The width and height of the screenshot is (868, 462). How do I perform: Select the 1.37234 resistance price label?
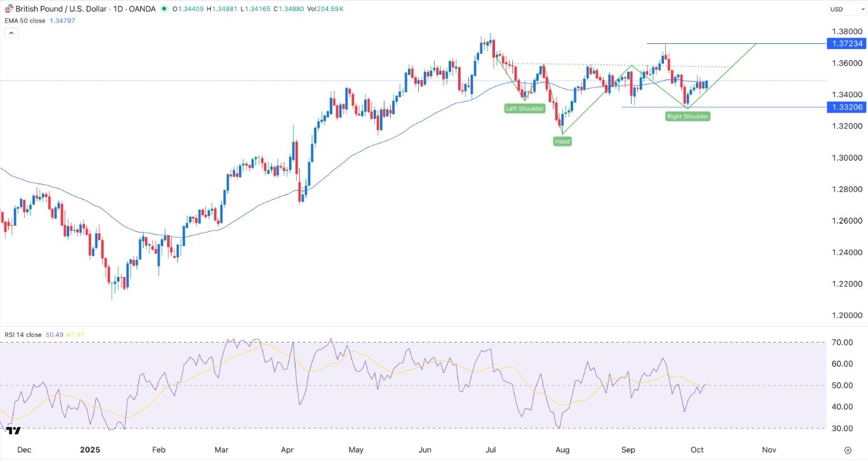pyautogui.click(x=847, y=44)
